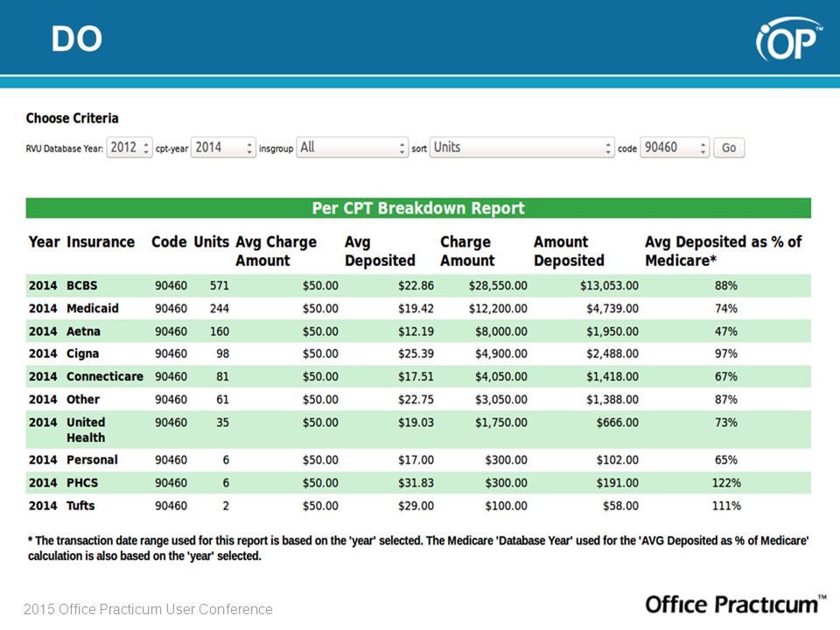Click the $4,739.00 amount deposited
This screenshot has width=840, height=630.
tap(612, 309)
